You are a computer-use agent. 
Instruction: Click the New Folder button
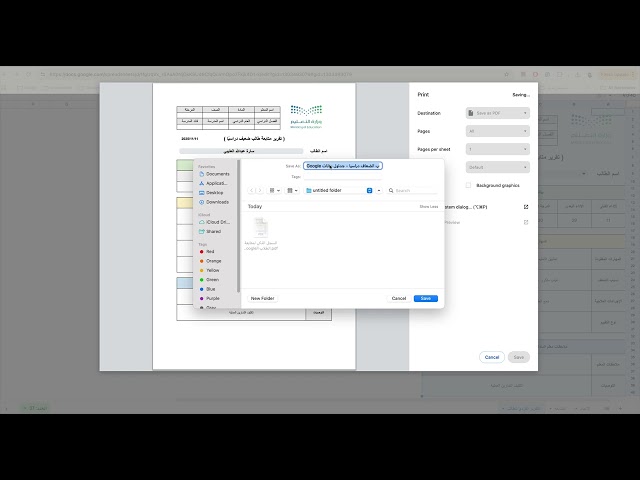[262, 298]
